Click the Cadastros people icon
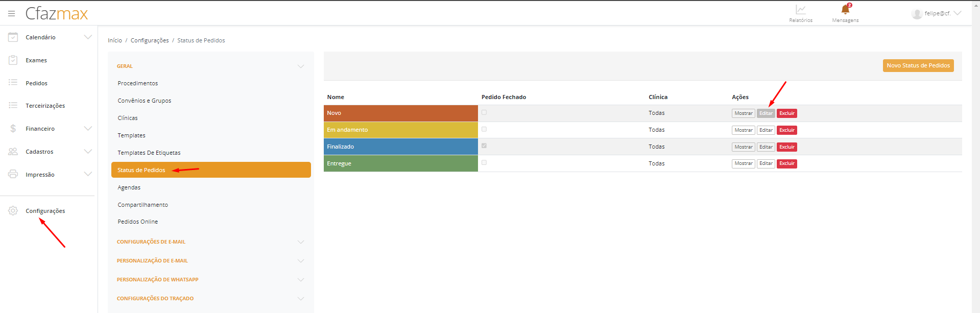The width and height of the screenshot is (980, 313). coord(13,152)
